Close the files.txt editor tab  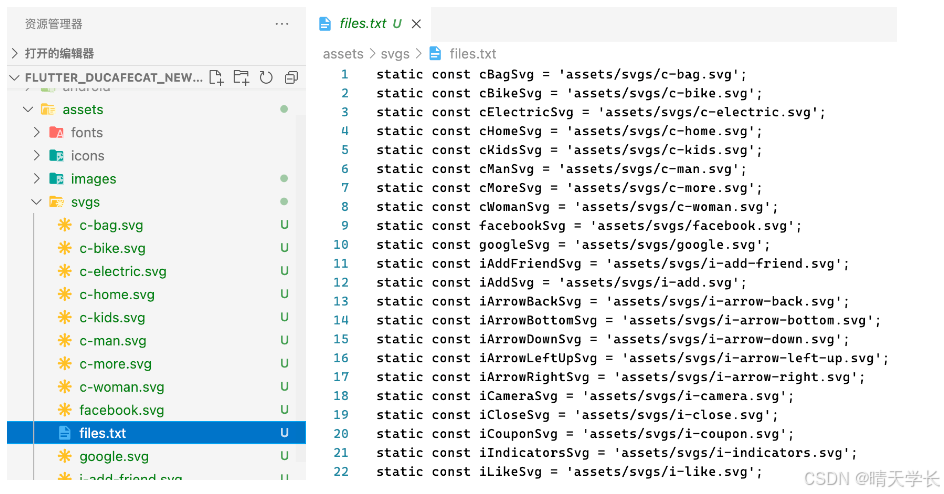click(416, 24)
